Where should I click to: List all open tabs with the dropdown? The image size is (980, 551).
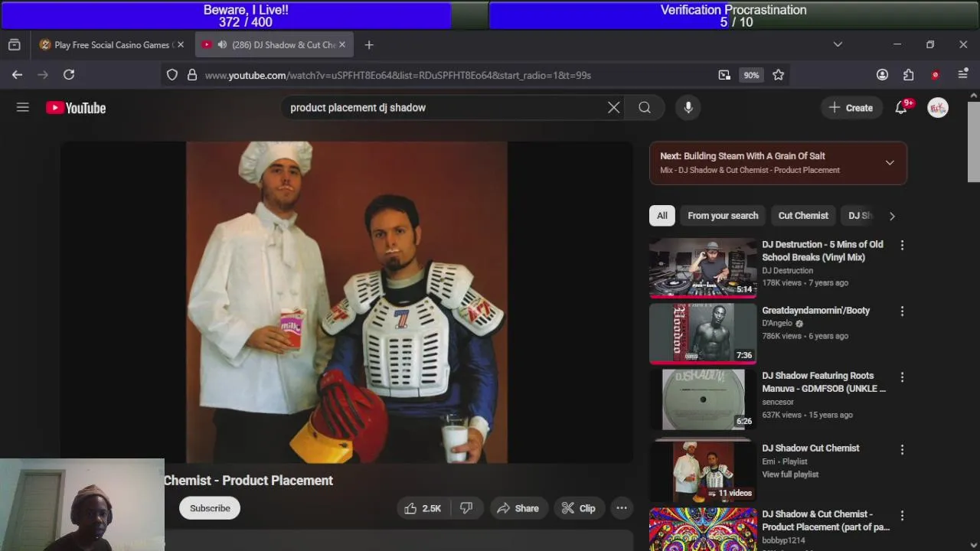tap(838, 45)
